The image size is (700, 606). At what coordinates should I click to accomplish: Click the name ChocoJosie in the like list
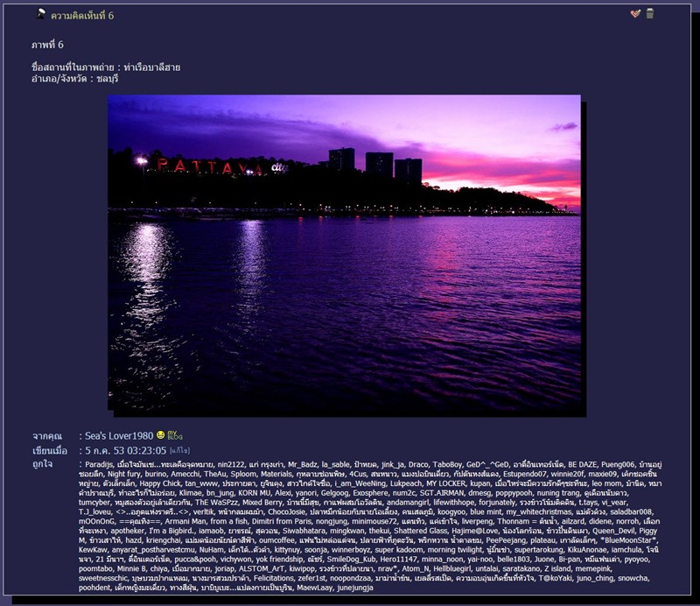tap(287, 511)
